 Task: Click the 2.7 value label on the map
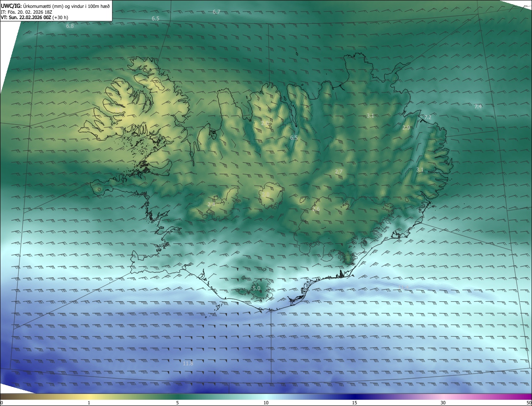[x=339, y=172]
